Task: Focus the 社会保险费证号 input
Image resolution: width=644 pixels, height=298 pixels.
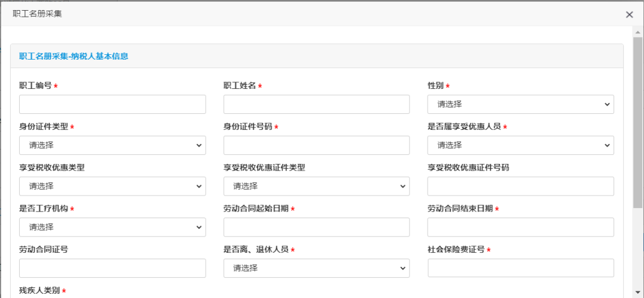Action: 521,268
